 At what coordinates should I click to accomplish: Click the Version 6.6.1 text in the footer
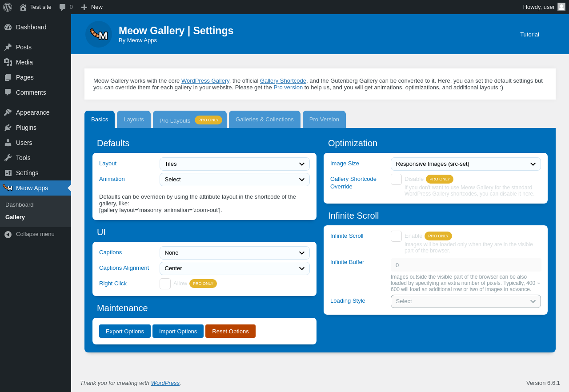click(x=543, y=383)
